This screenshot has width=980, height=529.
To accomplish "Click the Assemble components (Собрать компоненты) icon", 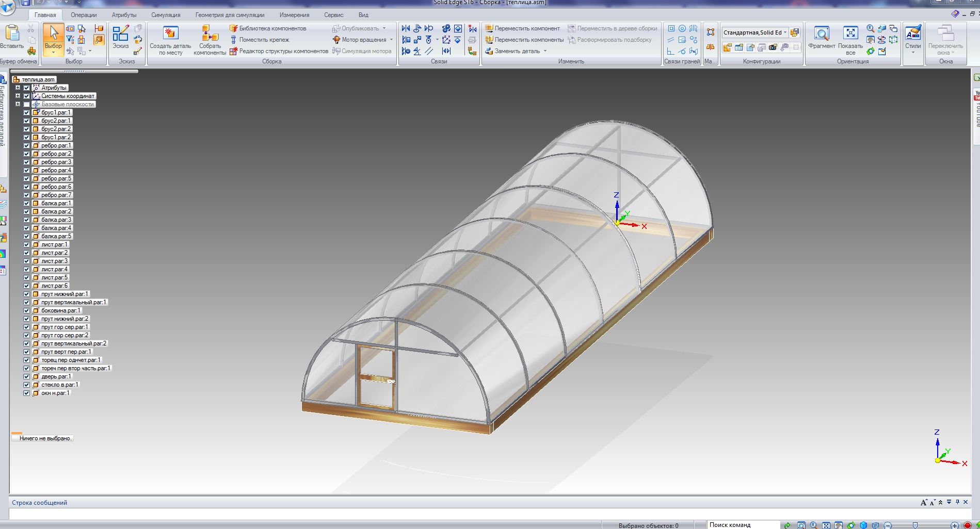I will (x=210, y=34).
